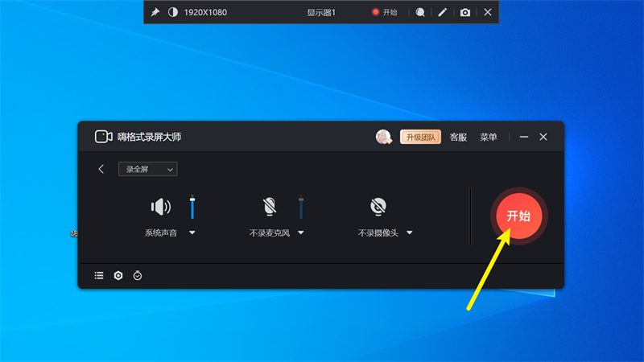Adjust the microphone volume slider
The height and width of the screenshot is (362, 644).
coord(300,207)
